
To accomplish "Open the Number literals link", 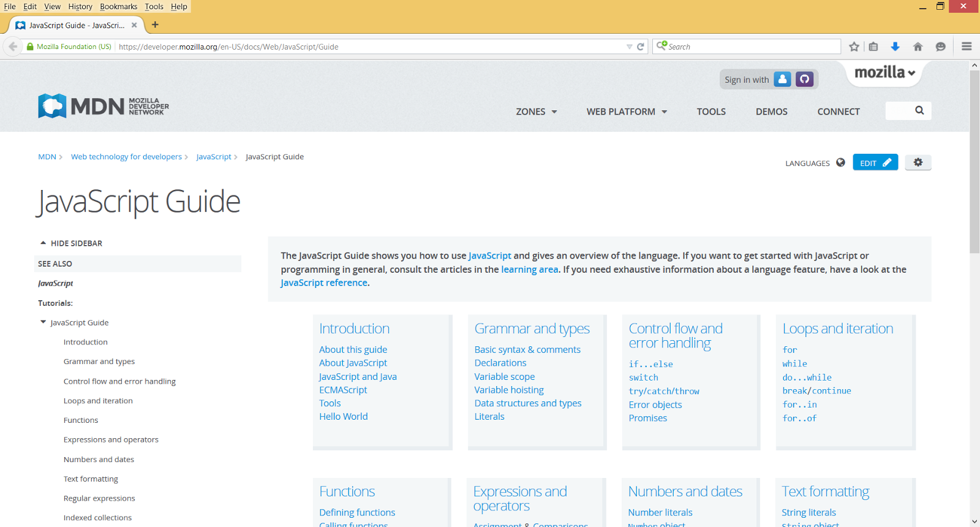I will 660,512.
